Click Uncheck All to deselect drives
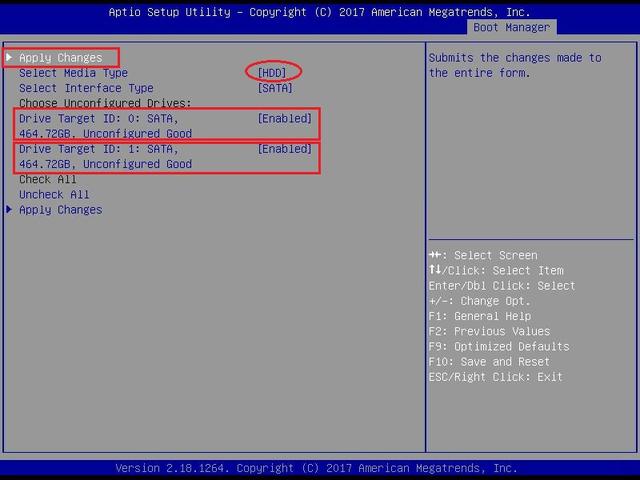The width and height of the screenshot is (640, 480). [x=54, y=195]
